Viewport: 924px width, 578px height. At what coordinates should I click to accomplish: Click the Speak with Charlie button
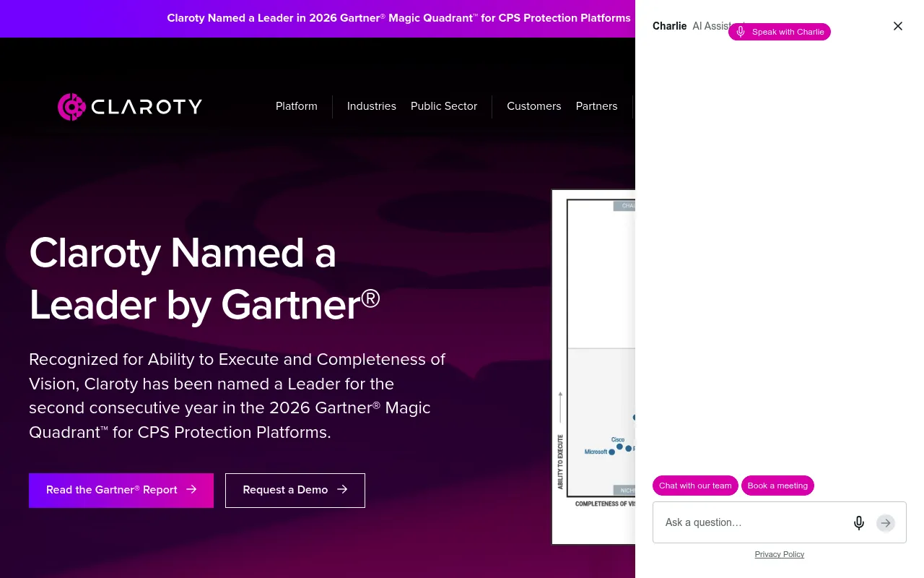780,32
